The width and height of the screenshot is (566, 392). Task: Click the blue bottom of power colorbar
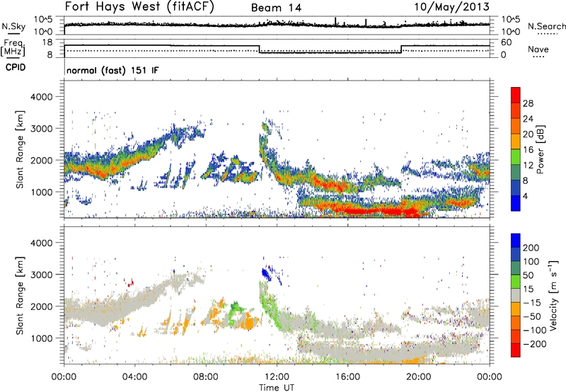[x=516, y=203]
